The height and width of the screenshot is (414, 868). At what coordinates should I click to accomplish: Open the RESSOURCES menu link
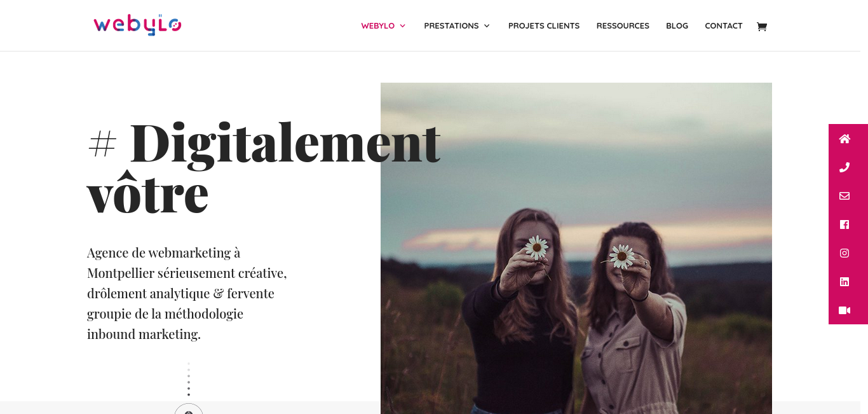623,26
